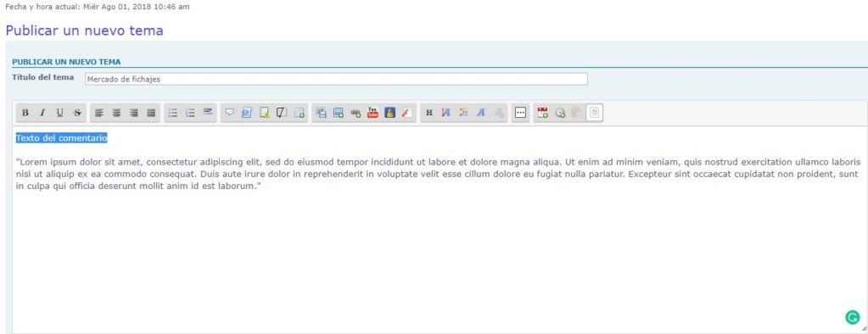Apply italic formatting
Viewport: 868px width, 334px height.
[x=42, y=113]
